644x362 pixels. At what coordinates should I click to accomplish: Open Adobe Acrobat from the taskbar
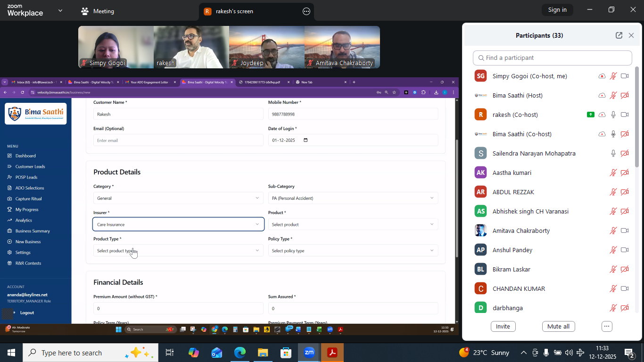click(332, 353)
